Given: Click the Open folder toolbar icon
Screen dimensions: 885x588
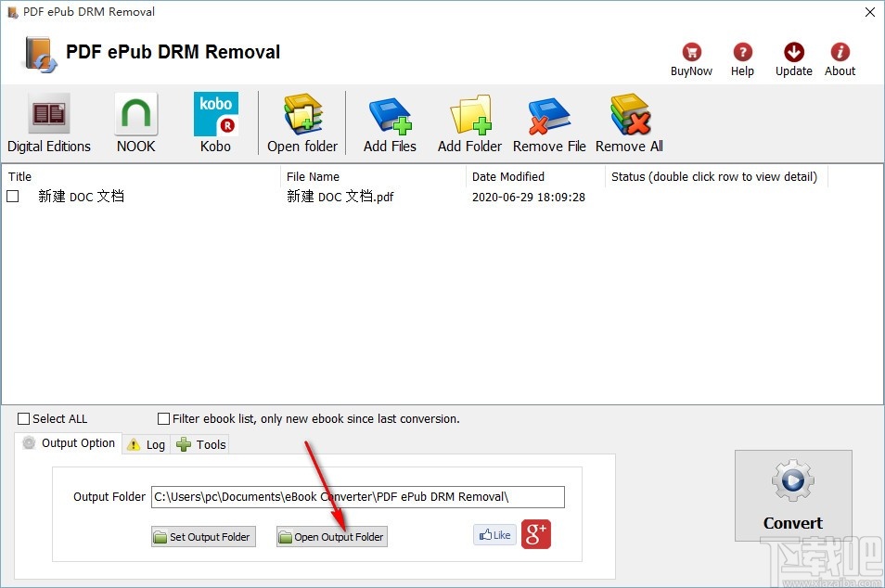Looking at the screenshot, I should 302,123.
